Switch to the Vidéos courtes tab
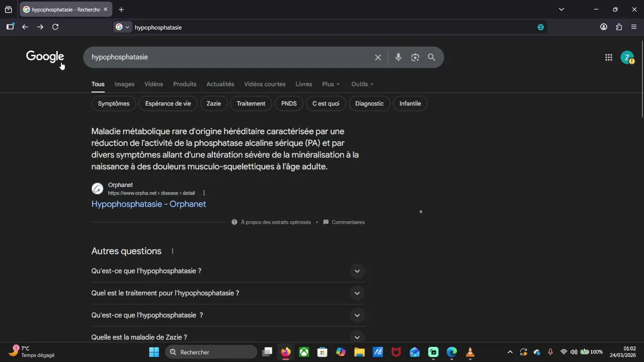Image resolution: width=644 pixels, height=362 pixels. click(x=265, y=84)
